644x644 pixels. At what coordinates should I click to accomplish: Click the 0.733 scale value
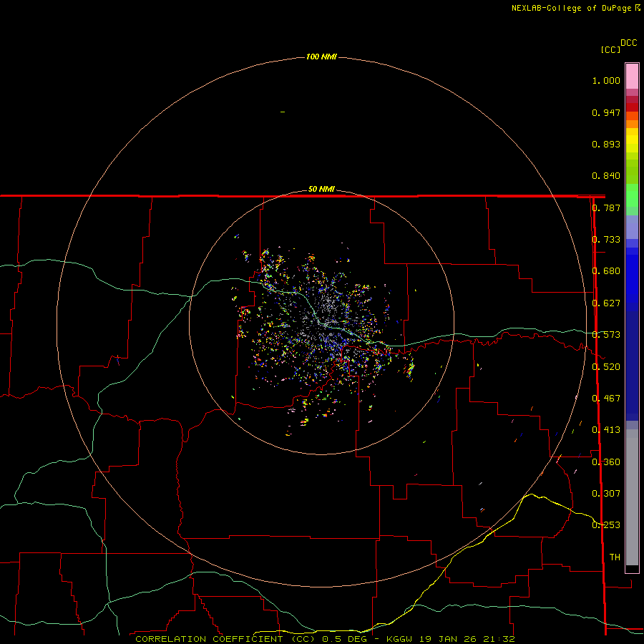[606, 240]
